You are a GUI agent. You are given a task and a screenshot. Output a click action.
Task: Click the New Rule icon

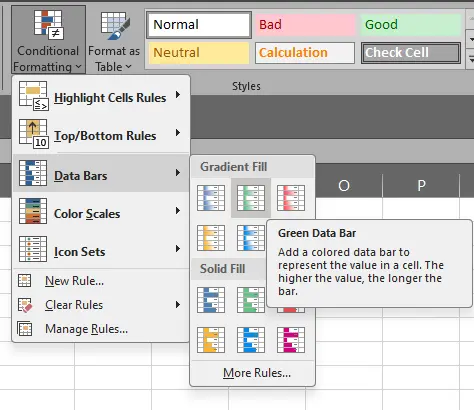(24, 281)
